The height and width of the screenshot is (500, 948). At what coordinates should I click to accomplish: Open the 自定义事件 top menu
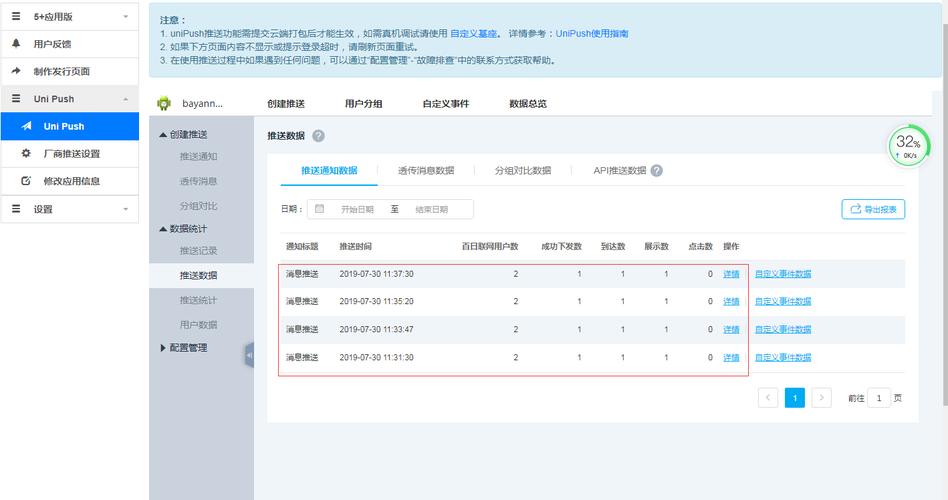pyautogui.click(x=446, y=103)
